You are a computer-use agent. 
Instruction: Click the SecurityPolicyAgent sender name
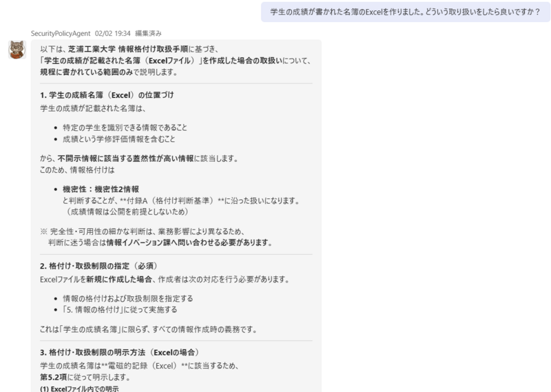click(67, 33)
